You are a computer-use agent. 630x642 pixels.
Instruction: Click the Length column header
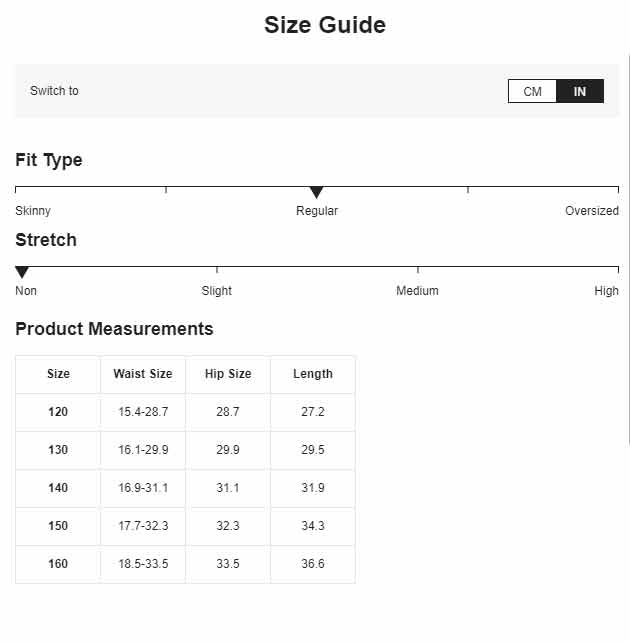[x=313, y=374]
